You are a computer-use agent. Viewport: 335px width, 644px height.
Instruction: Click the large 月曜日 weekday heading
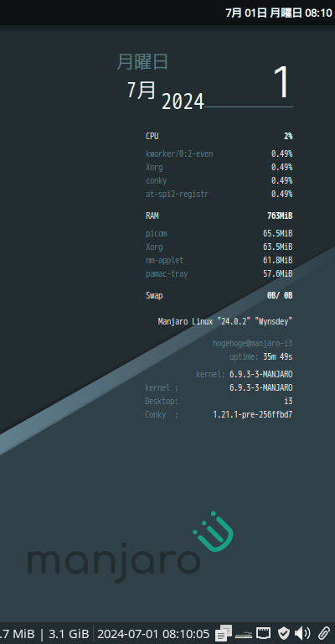click(142, 62)
